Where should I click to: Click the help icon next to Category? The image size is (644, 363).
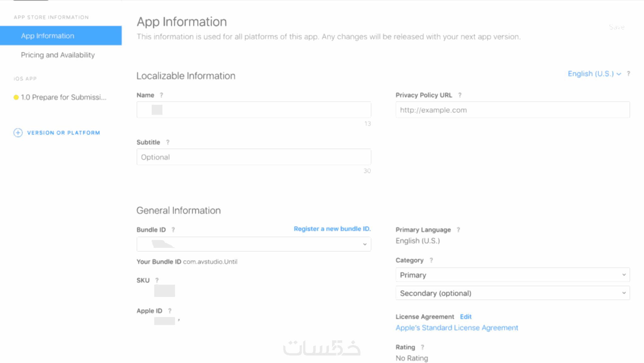pos(431,260)
